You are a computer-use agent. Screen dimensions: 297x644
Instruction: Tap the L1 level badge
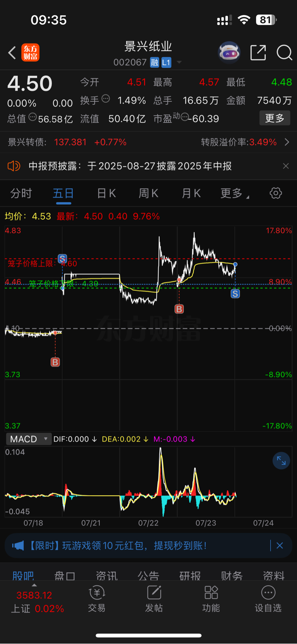[166, 62]
